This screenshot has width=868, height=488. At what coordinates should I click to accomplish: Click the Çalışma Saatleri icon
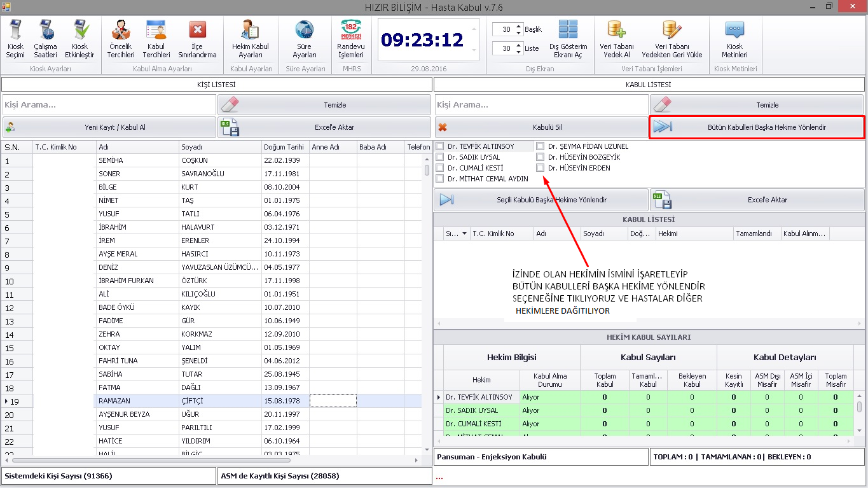click(45, 39)
